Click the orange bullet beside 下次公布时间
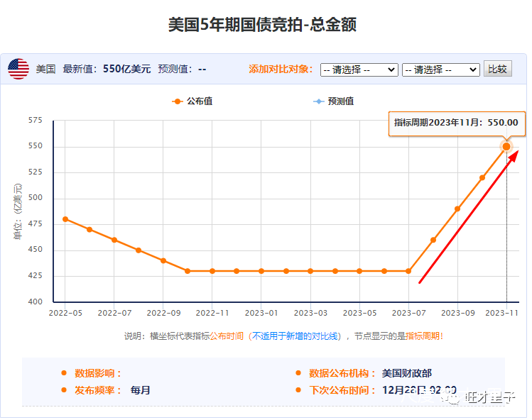Viewport: 532px width, 420px height. point(299,390)
